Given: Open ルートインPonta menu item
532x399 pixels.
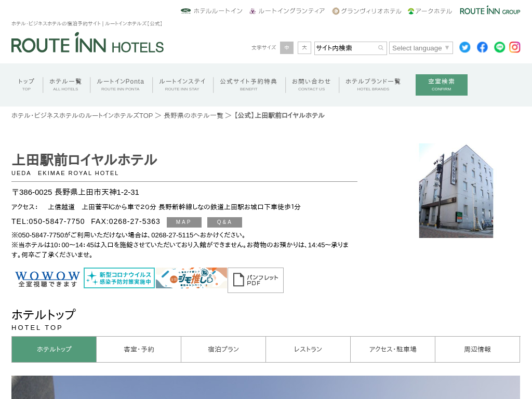Looking at the screenshot, I should click(x=121, y=85).
